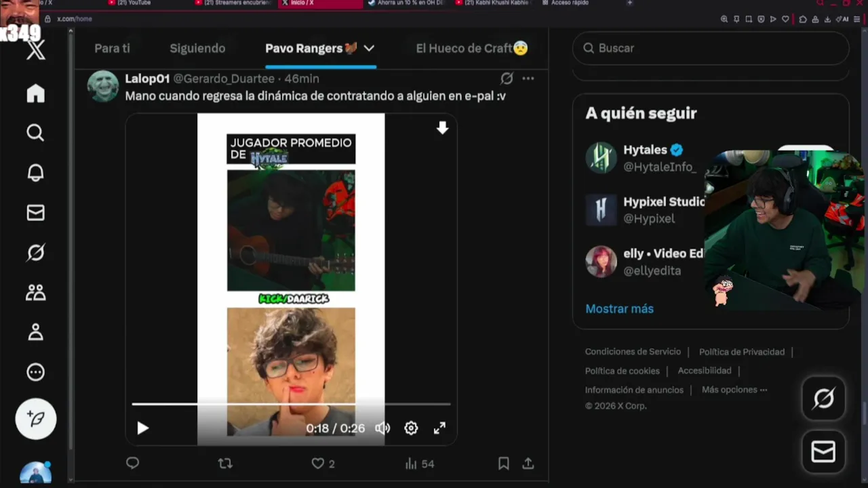This screenshot has height=488, width=868.
Task: Open three-dot menu on Lalop01's post
Action: (x=528, y=79)
